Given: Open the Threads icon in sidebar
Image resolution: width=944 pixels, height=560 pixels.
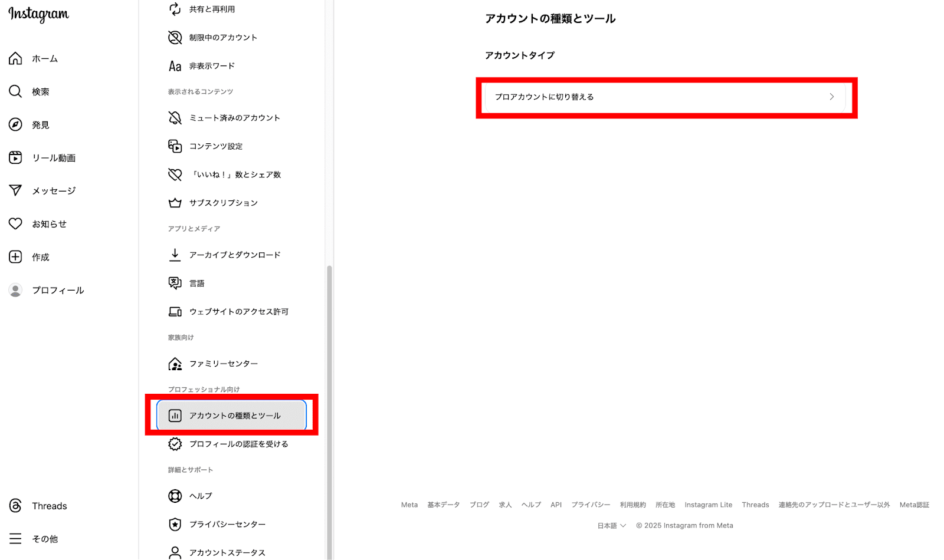Looking at the screenshot, I should pos(15,506).
